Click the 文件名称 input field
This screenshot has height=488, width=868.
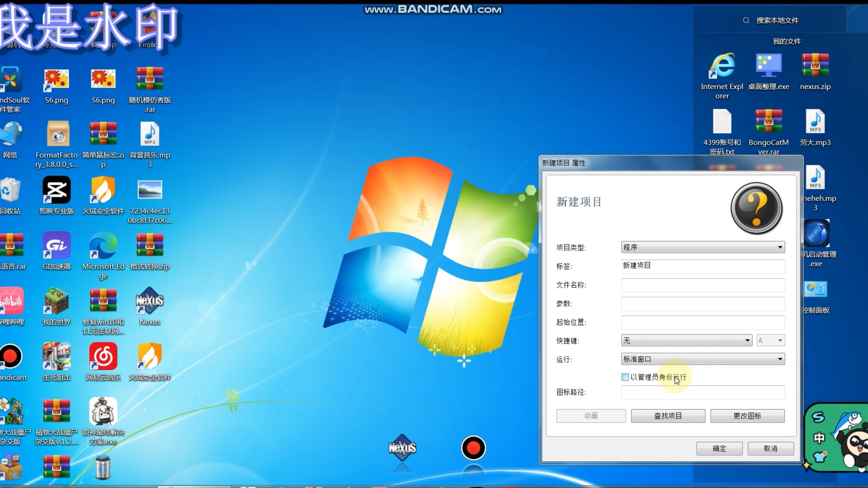click(x=703, y=285)
